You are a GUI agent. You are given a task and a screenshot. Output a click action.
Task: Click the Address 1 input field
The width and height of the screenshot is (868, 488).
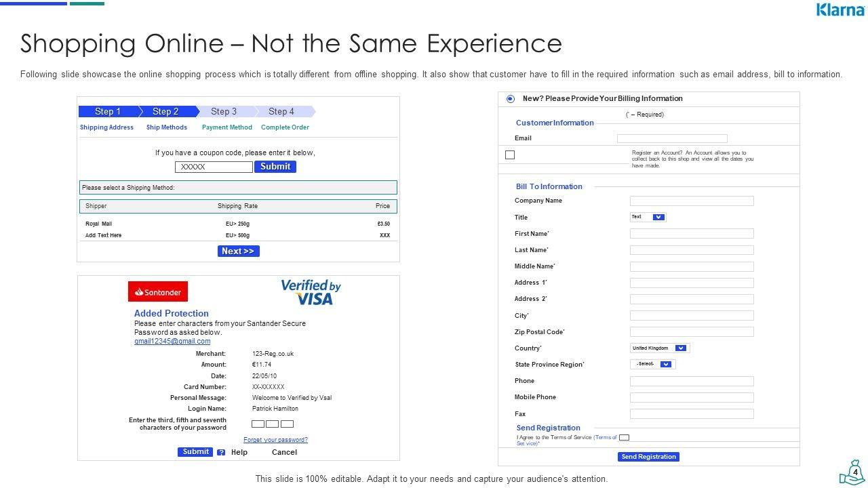click(692, 283)
